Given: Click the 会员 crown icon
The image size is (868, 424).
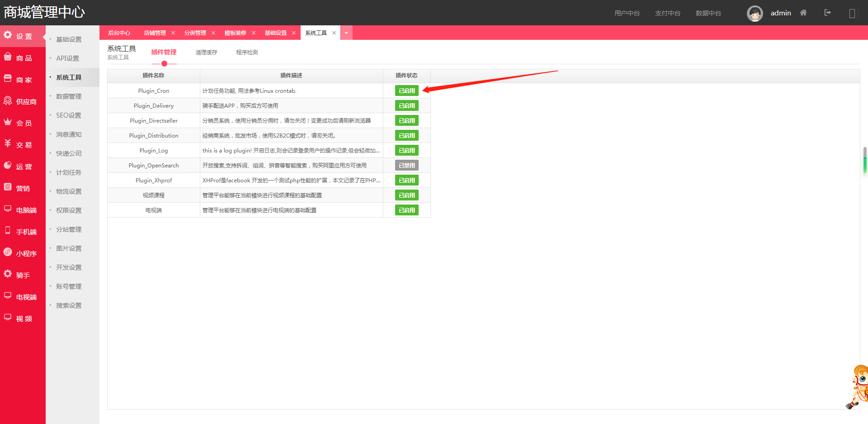Looking at the screenshot, I should 8,122.
